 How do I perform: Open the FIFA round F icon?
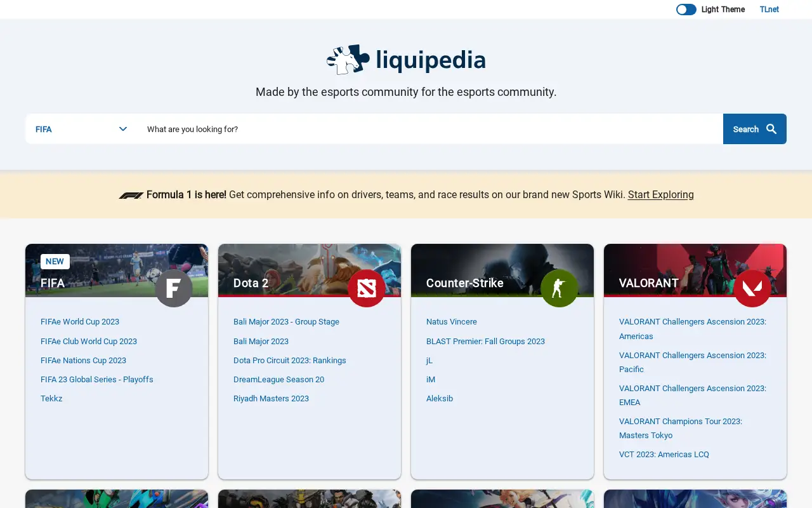click(x=174, y=288)
